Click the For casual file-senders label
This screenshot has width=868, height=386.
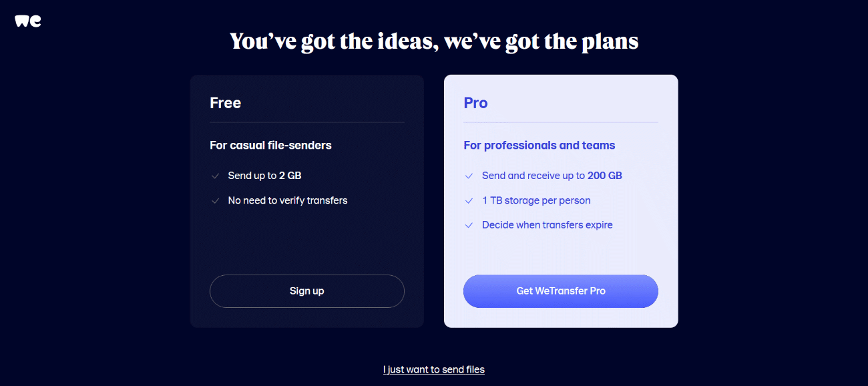tap(270, 145)
